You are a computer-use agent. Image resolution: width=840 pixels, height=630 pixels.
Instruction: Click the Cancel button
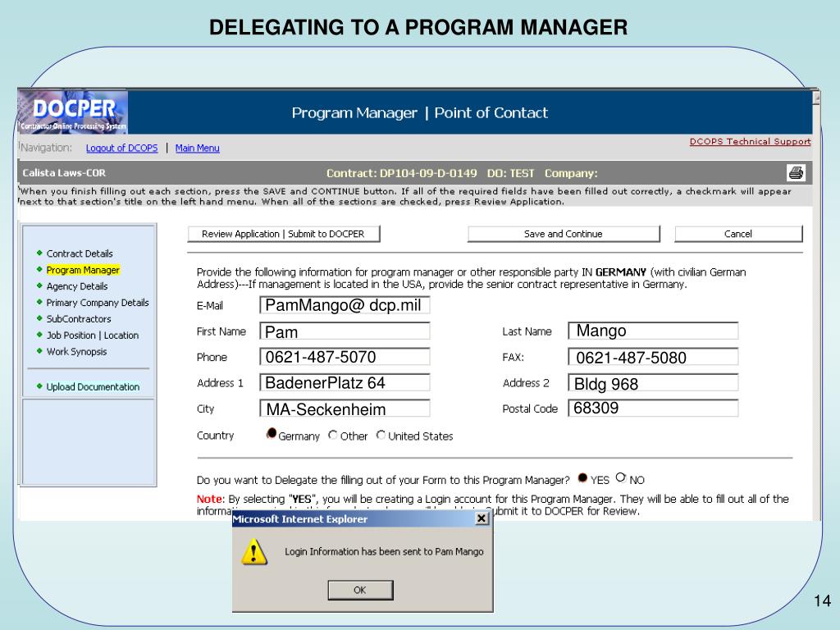pyautogui.click(x=738, y=234)
